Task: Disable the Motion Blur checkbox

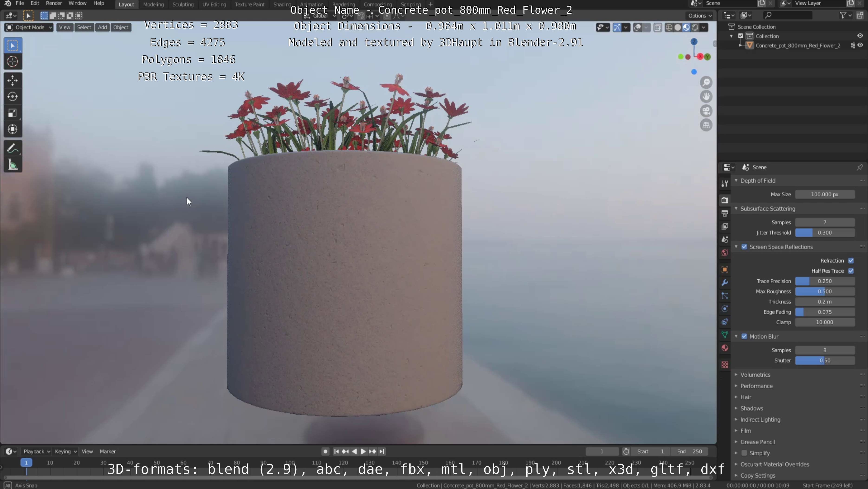Action: point(744,336)
